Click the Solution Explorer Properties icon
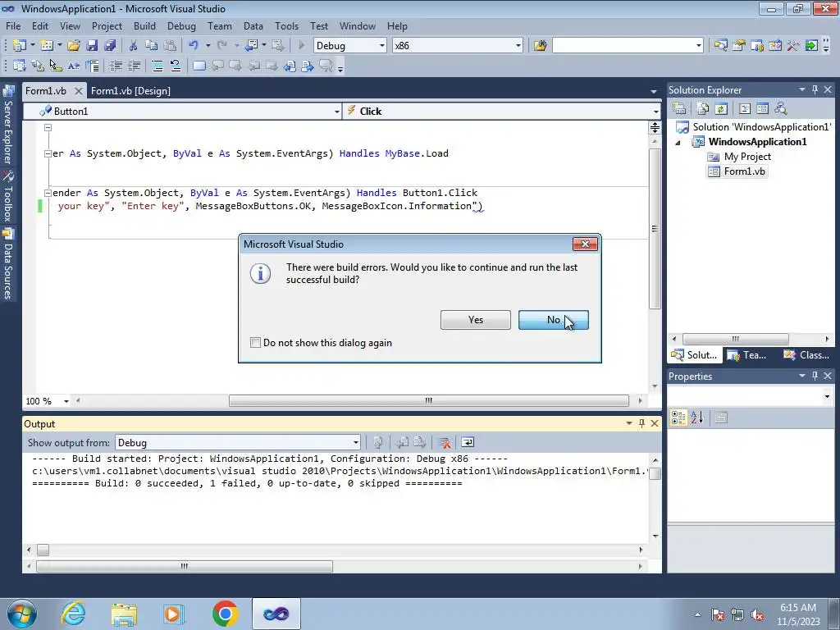This screenshot has width=840, height=630. click(x=679, y=108)
